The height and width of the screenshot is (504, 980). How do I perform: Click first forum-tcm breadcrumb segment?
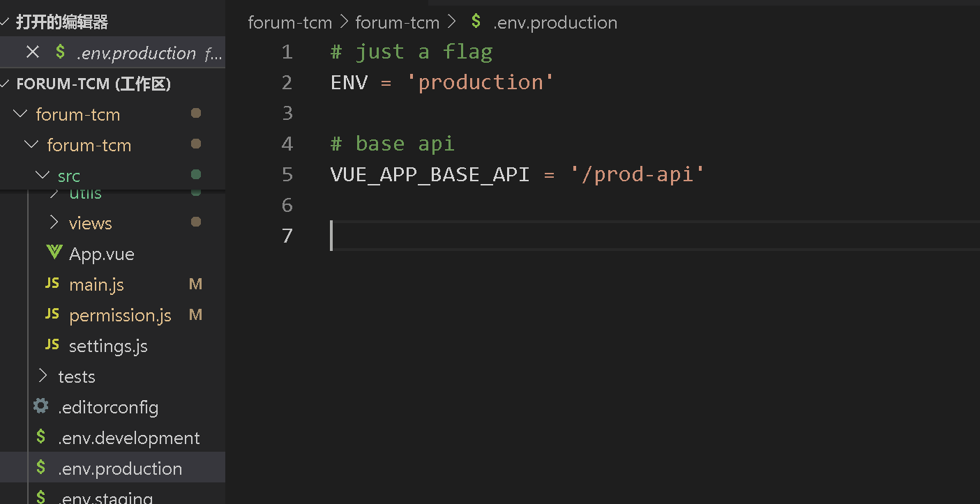point(290,22)
